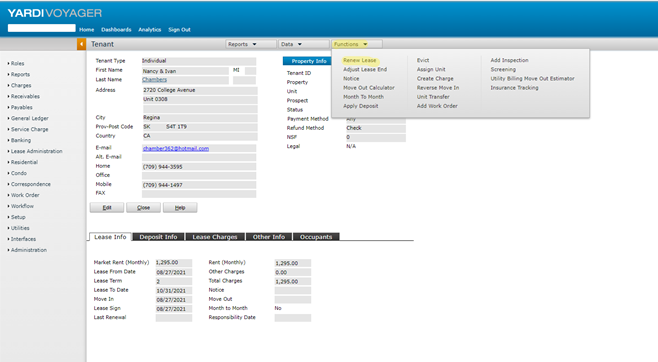Select Month To Month function
Image resolution: width=658 pixels, height=362 pixels.
[x=363, y=97]
